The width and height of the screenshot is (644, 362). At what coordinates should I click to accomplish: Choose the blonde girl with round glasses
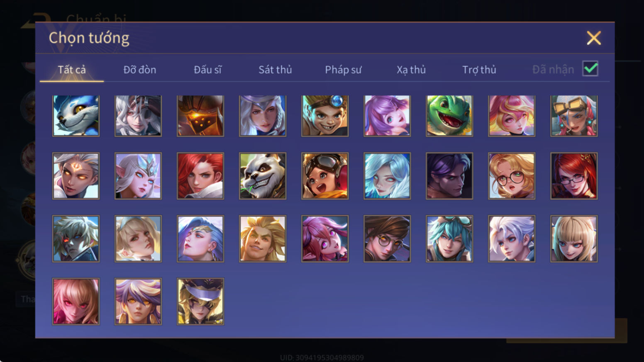512,176
